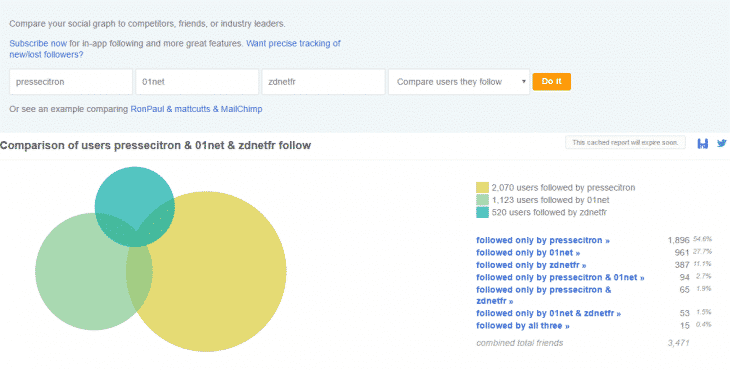Select the 01net username input field
This screenshot has height=370, width=730.
pyautogui.click(x=197, y=82)
